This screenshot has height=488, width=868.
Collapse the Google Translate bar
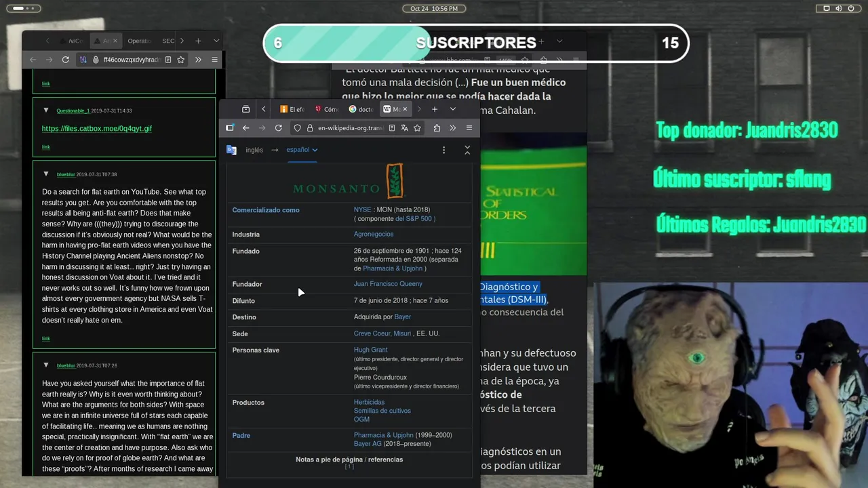click(x=467, y=150)
